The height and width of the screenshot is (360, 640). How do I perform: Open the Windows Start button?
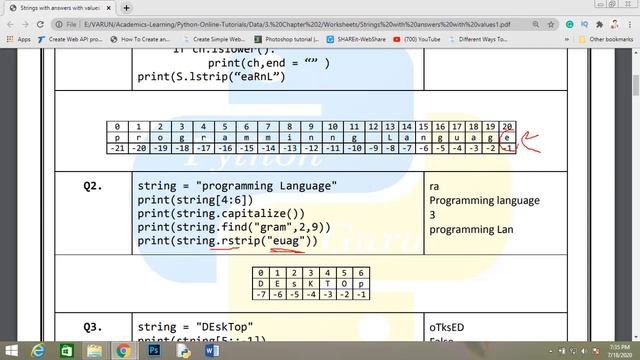[11, 351]
